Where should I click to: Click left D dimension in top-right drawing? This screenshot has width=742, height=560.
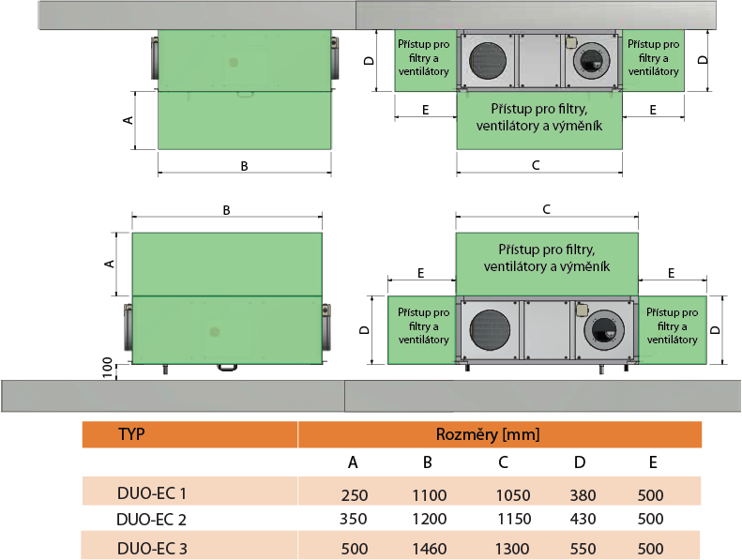coord(369,61)
